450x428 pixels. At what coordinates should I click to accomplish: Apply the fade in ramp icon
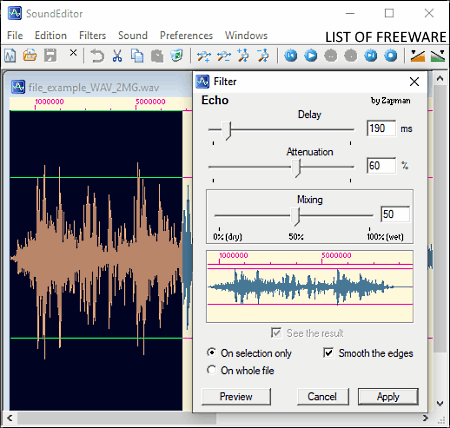418,56
